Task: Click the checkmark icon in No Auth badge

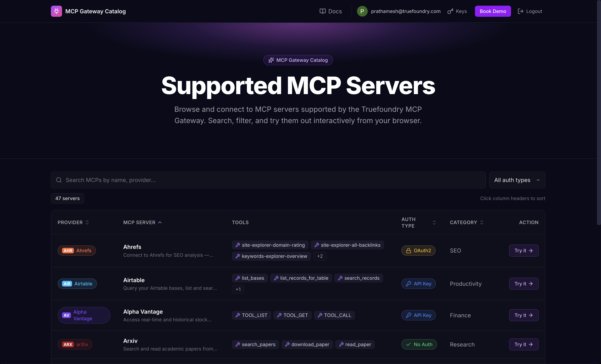Action: click(409, 344)
